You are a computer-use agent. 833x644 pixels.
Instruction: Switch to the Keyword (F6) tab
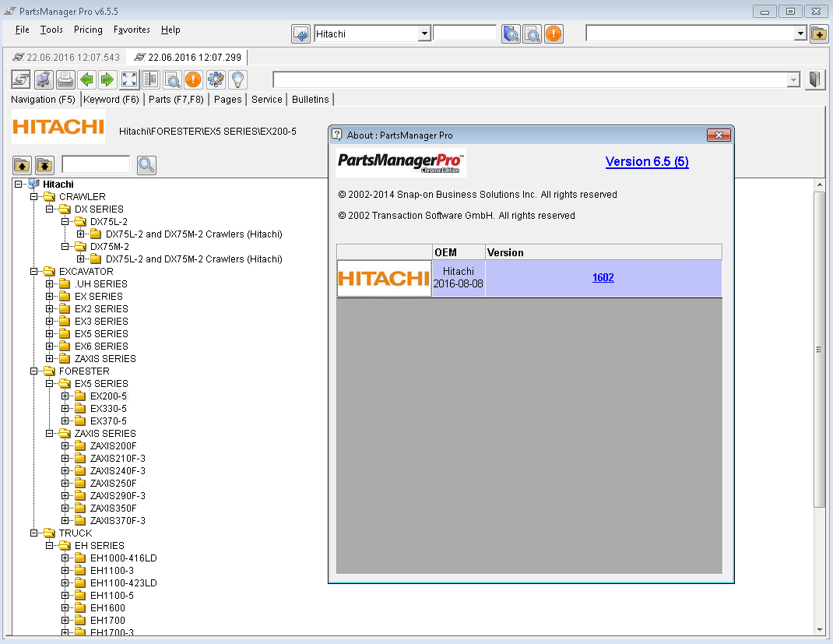[x=111, y=100]
